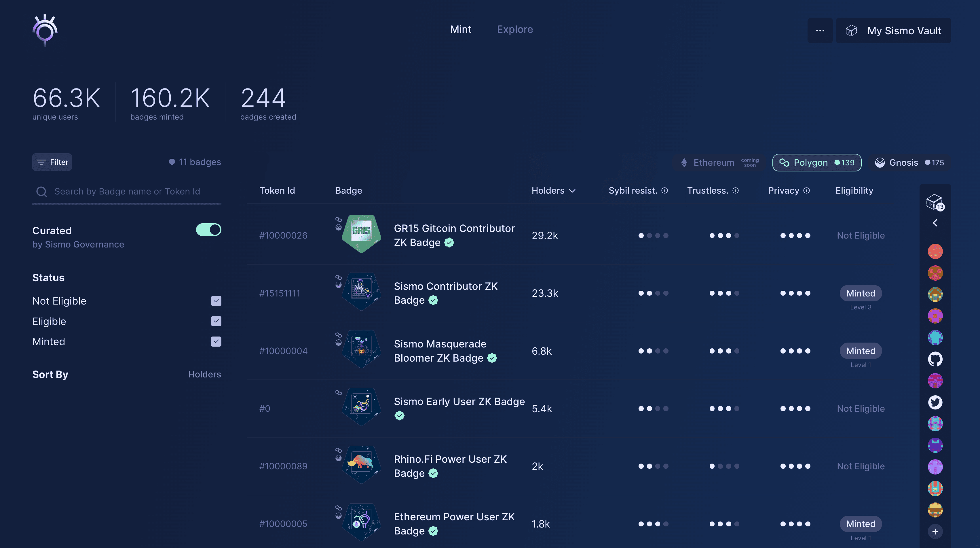The height and width of the screenshot is (548, 980).
Task: Switch to the Explore tab
Action: pos(515,29)
